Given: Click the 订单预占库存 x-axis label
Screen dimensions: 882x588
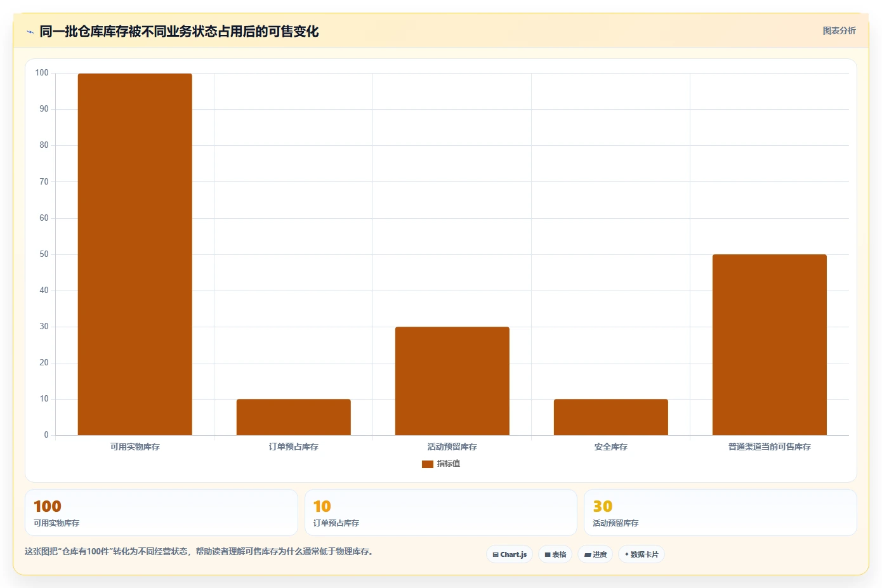Looking at the screenshot, I should [293, 447].
